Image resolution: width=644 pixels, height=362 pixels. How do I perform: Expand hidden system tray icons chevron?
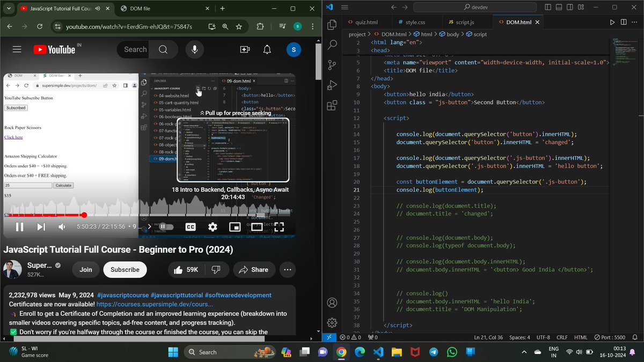click(x=524, y=352)
